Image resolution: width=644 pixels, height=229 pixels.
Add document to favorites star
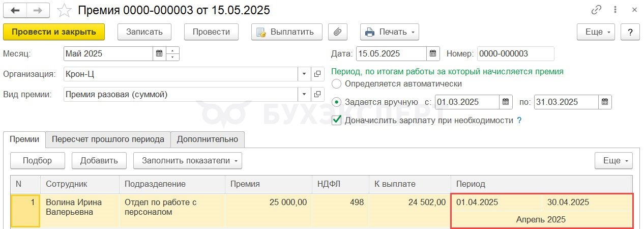[x=64, y=10]
